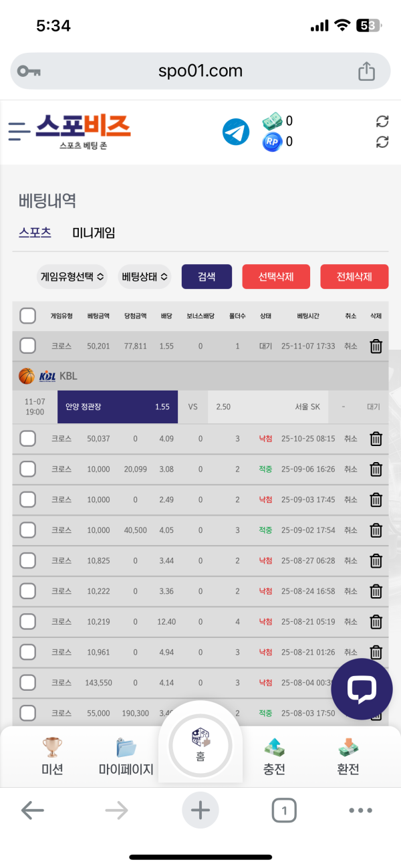Open the live chat support bubble
This screenshot has width=401, height=868.
point(362,688)
